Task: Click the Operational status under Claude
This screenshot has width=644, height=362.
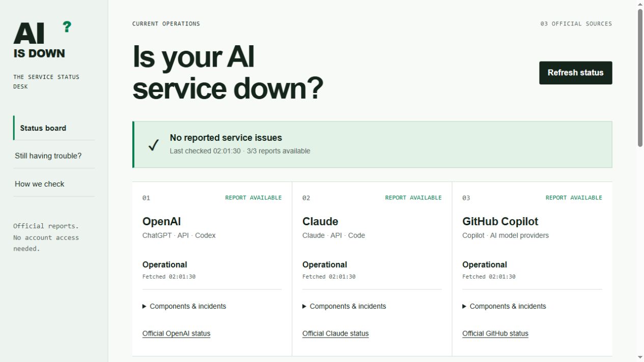Action: [325, 265]
